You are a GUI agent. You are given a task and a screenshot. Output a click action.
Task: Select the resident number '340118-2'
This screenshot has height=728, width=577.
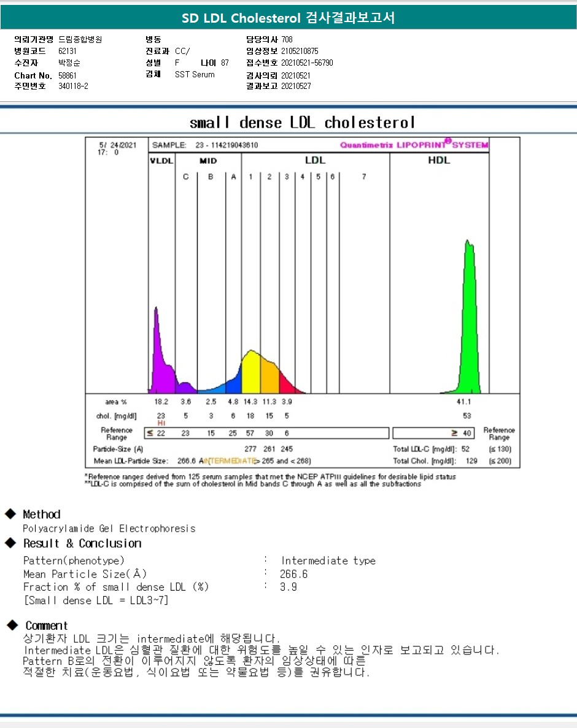pyautogui.click(x=73, y=86)
